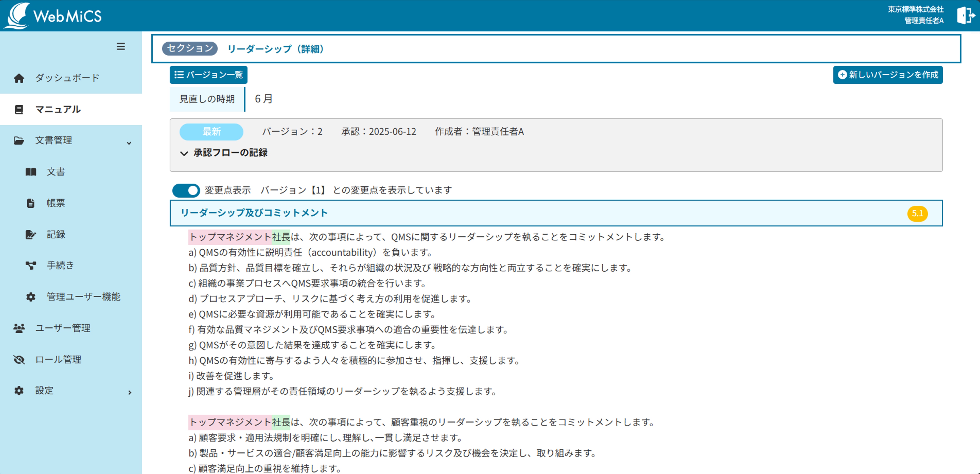Toggle off the 変更点表示 switch
The height and width of the screenshot is (474, 980).
[x=186, y=190]
